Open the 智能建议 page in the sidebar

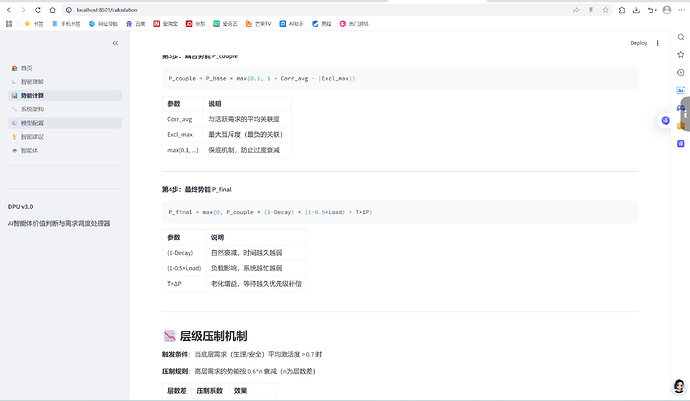[65, 137]
